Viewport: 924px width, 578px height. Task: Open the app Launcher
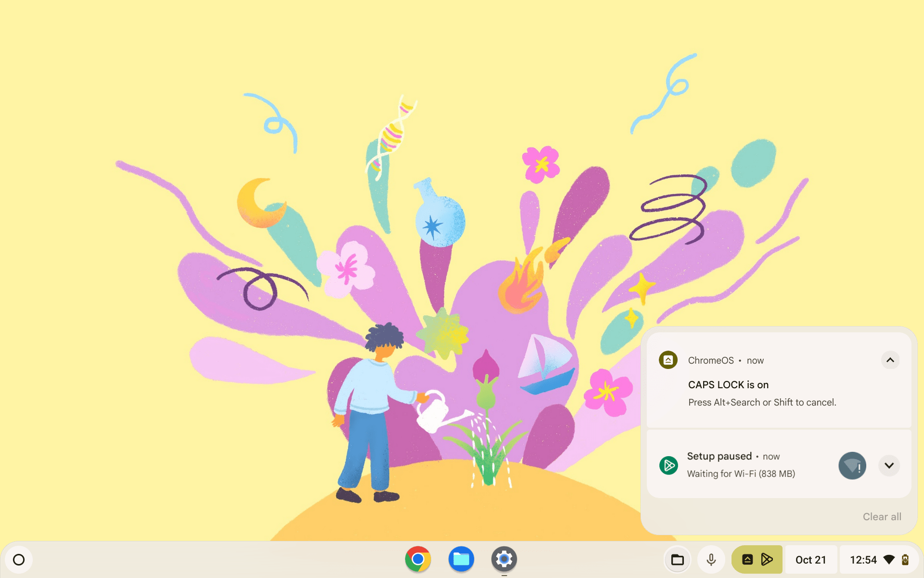click(x=20, y=559)
